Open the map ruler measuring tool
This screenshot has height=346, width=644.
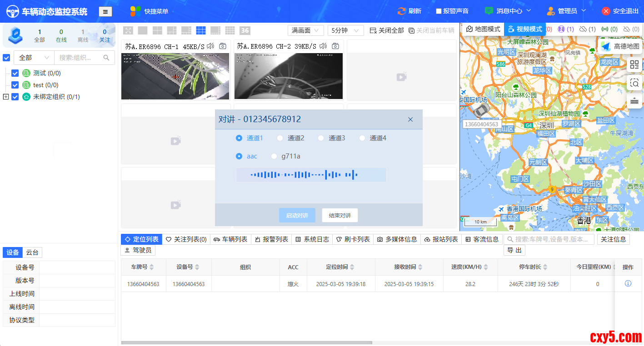pos(634,102)
